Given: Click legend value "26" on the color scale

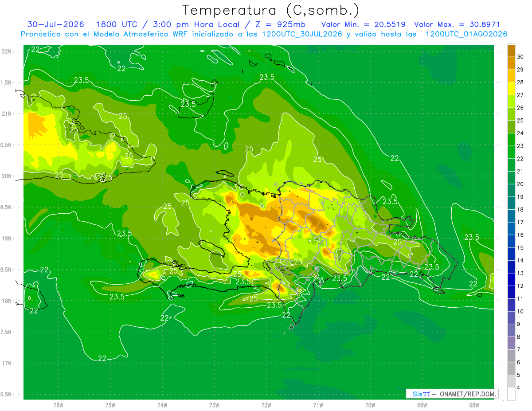Looking at the screenshot, I should coord(520,108).
